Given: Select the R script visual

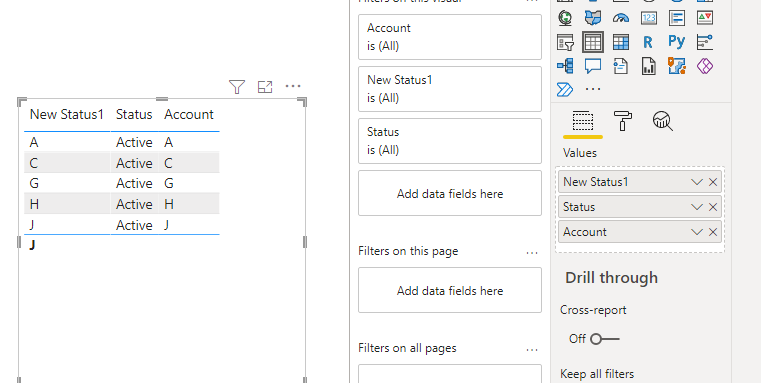Looking at the screenshot, I should [648, 42].
